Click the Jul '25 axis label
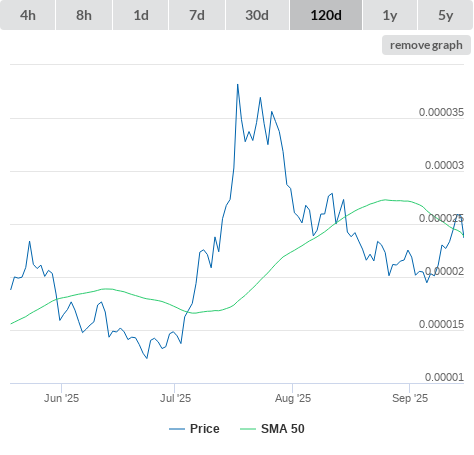Image resolution: width=474 pixels, height=455 pixels. click(175, 398)
